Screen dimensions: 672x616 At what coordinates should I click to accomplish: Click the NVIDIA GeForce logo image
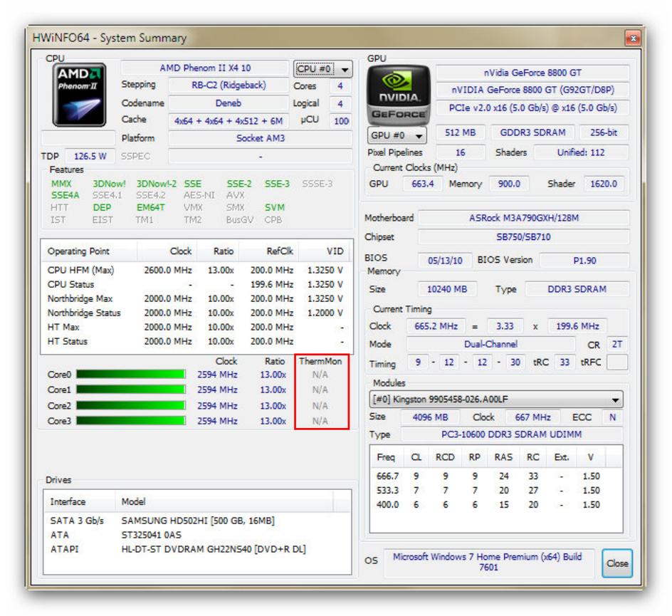(399, 95)
